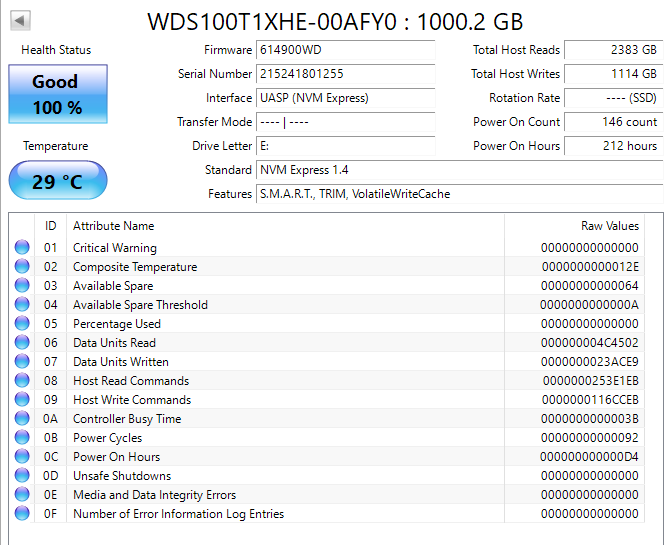
Task: Click the status orb for Critical Warning
Action: pyautogui.click(x=22, y=248)
